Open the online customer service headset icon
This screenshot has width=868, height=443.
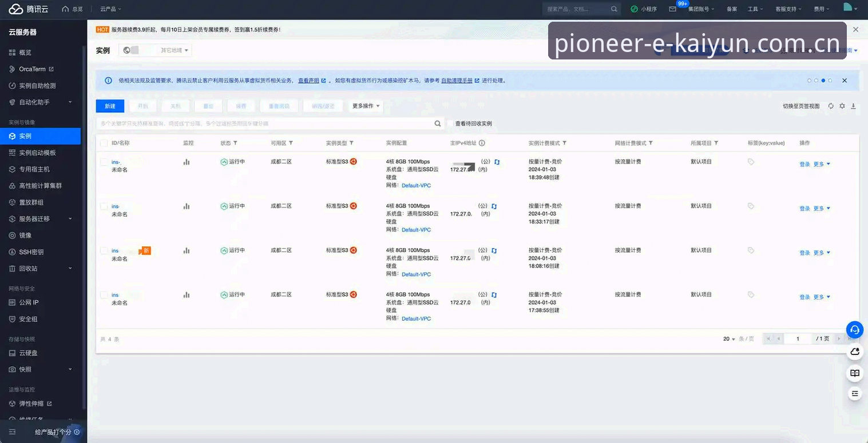click(855, 330)
